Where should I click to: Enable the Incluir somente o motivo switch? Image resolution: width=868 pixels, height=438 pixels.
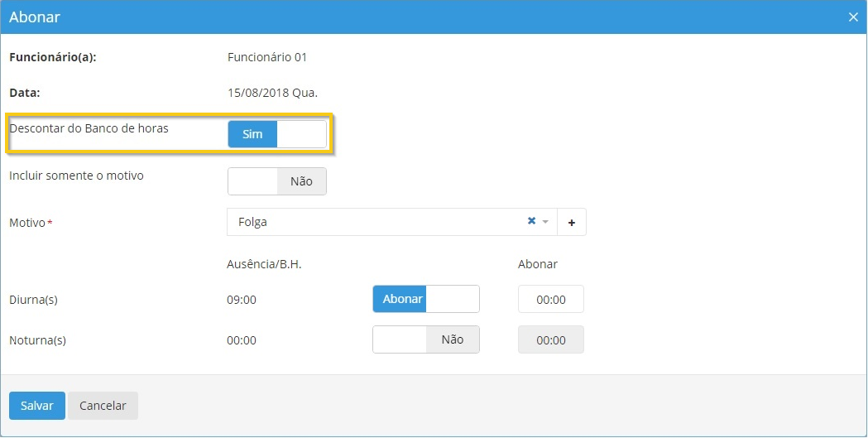coord(276,181)
